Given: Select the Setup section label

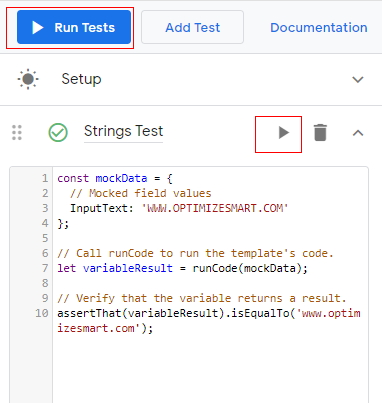Looking at the screenshot, I should pyautogui.click(x=81, y=79).
